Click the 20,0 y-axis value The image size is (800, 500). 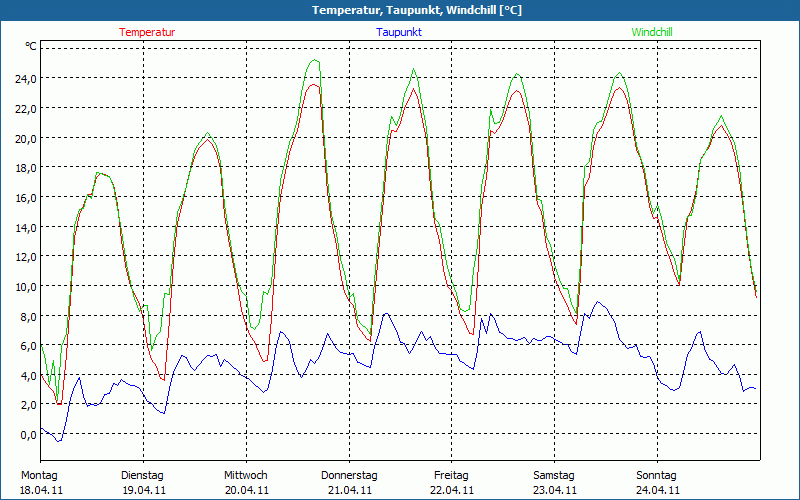[25, 138]
